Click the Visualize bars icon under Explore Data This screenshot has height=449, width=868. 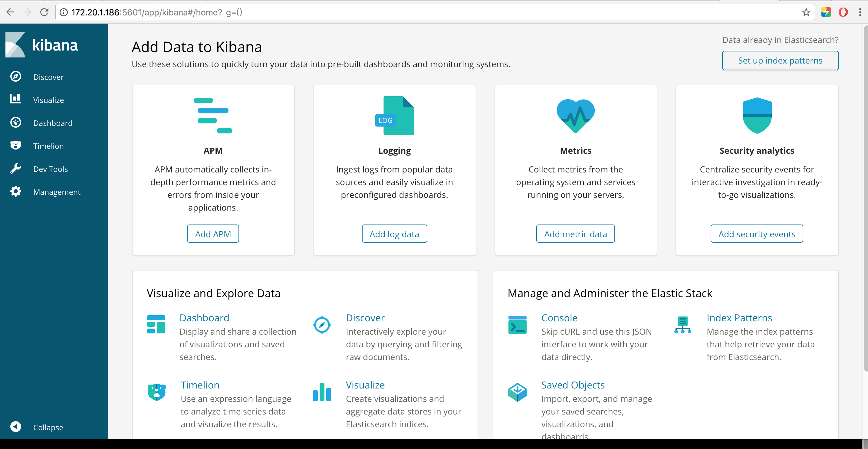point(322,392)
